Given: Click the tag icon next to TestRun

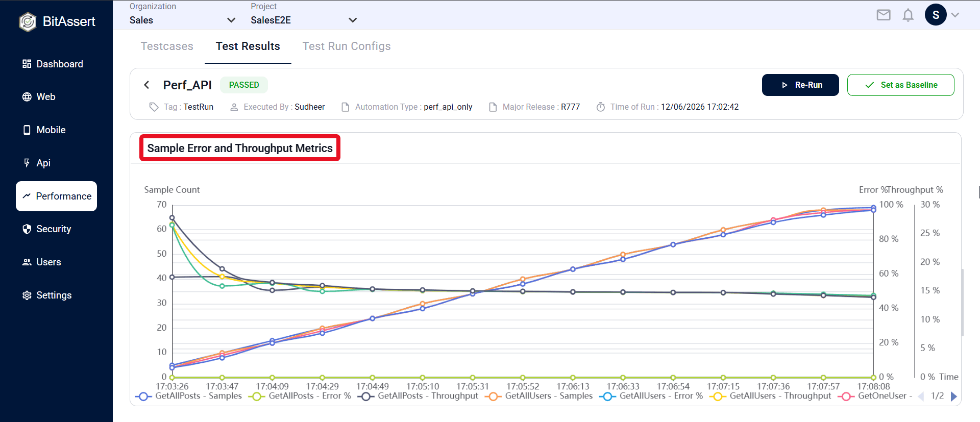Looking at the screenshot, I should point(154,107).
